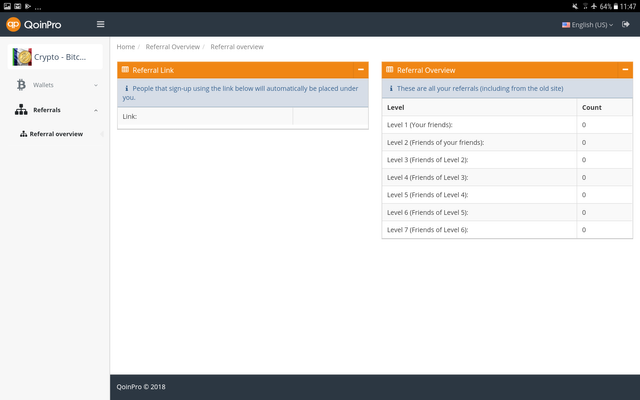Open Referral overview in sidebar

[56, 134]
